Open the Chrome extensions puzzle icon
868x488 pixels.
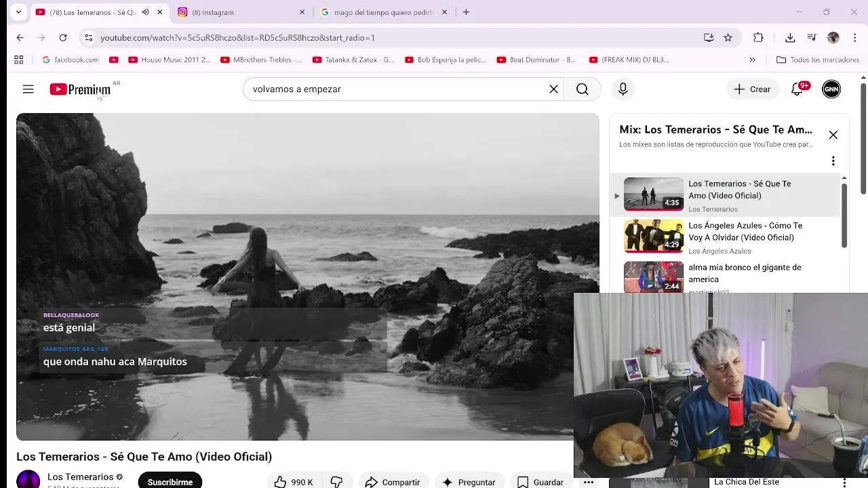(758, 38)
